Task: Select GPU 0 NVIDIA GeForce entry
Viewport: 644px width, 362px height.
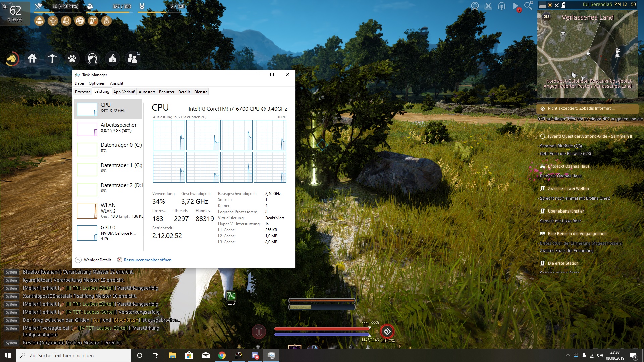Action: 108,233
